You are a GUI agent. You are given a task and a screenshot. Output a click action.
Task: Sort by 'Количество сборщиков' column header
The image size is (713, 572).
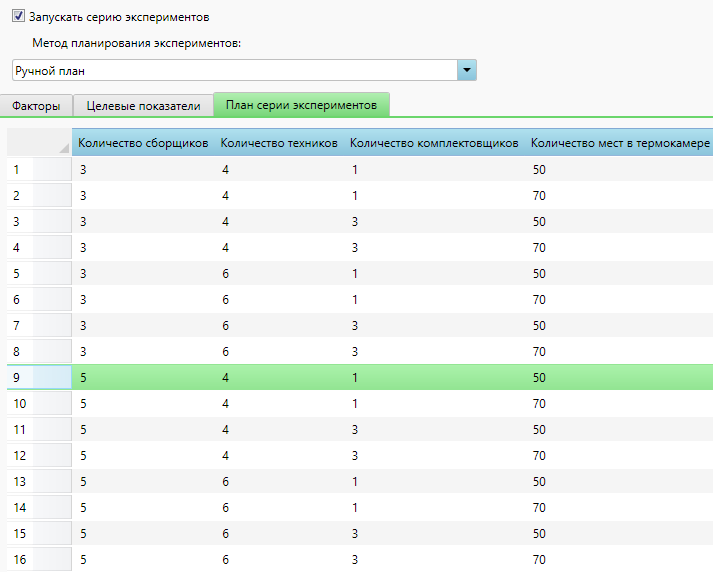pyautogui.click(x=142, y=143)
